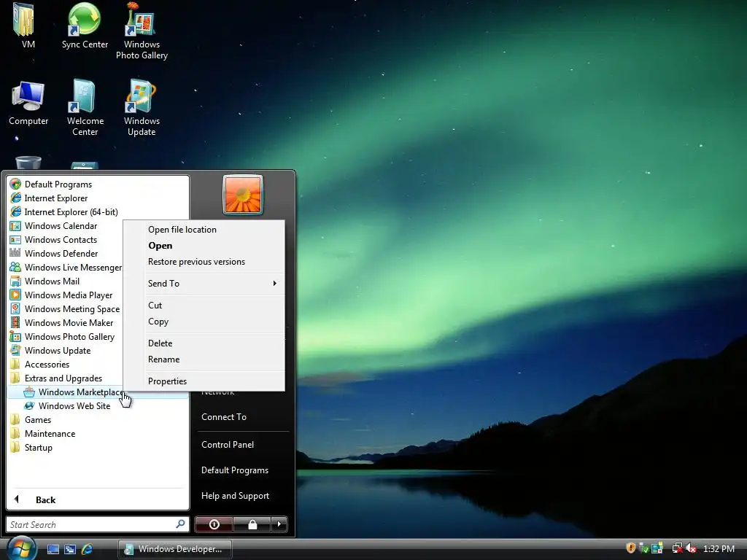This screenshot has height=560, width=747.
Task: Open Connect To in Start menu
Action: [x=242, y=416]
